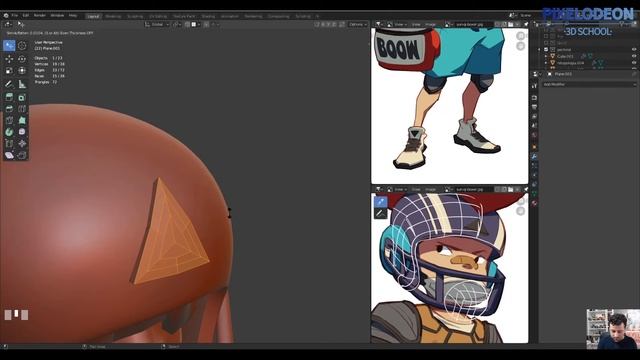The image size is (640, 360).
Task: Uncheck the enabled collection checkbox in Outliner
Action: (546, 49)
